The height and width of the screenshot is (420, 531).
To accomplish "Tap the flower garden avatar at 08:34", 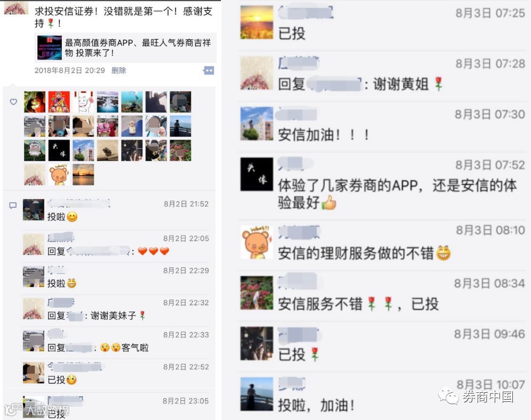I will pos(257,293).
